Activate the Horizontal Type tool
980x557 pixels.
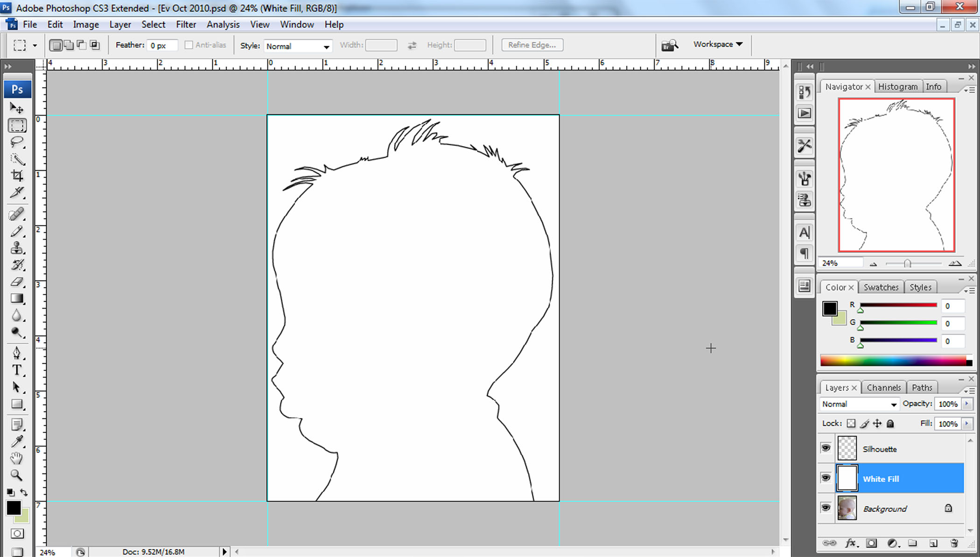tap(17, 370)
